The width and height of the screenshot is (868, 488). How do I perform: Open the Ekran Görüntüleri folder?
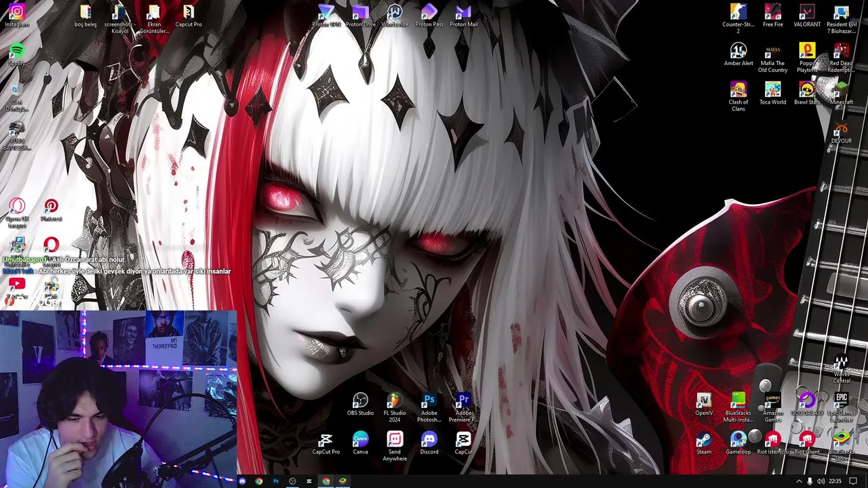pos(154,18)
